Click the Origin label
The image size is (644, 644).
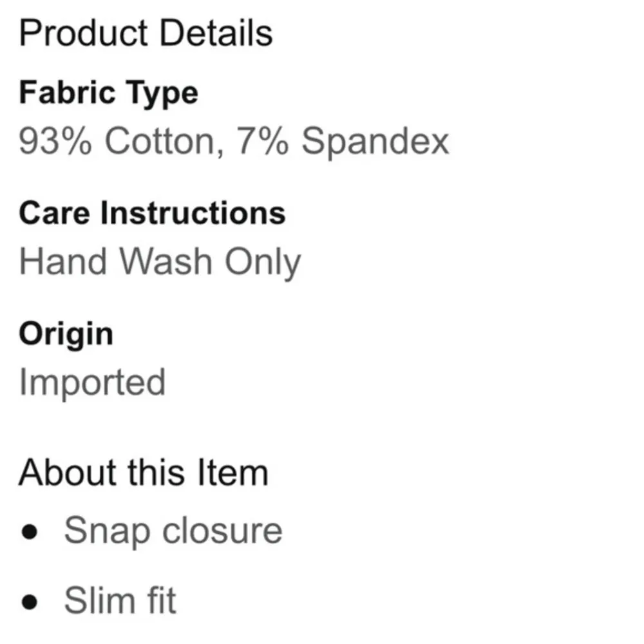coord(66,334)
